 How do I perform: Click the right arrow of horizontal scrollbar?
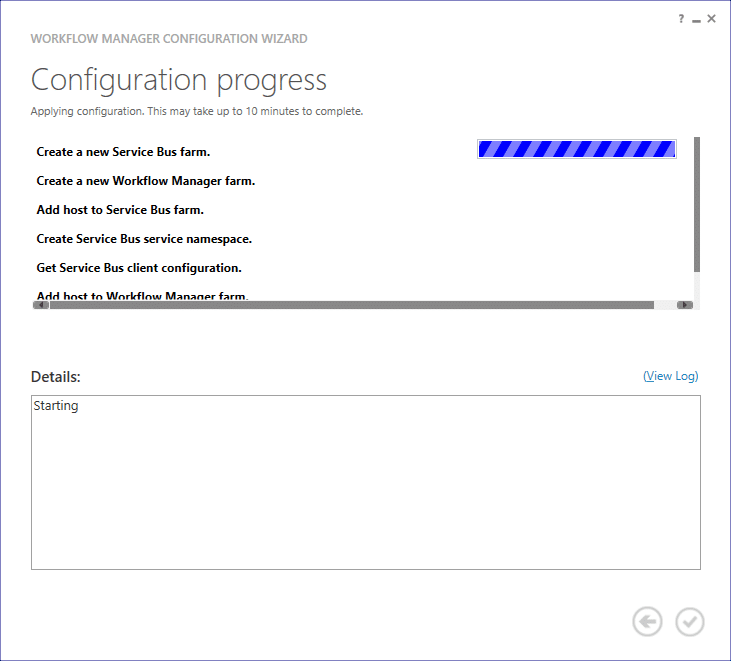(684, 305)
